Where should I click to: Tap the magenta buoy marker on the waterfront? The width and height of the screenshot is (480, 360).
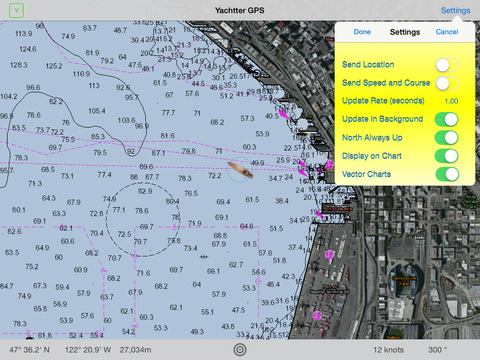[x=283, y=114]
